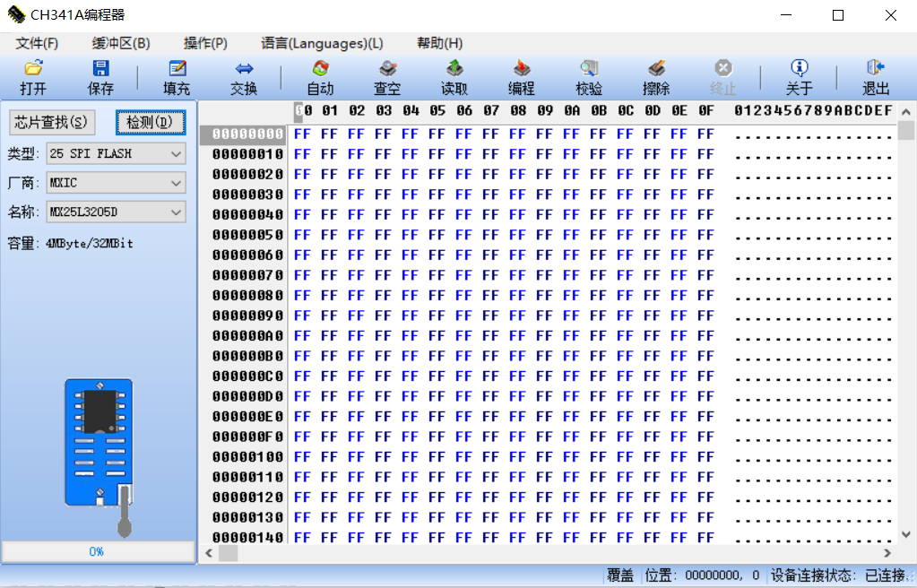
Task: Select address row 00000130
Action: click(248, 517)
